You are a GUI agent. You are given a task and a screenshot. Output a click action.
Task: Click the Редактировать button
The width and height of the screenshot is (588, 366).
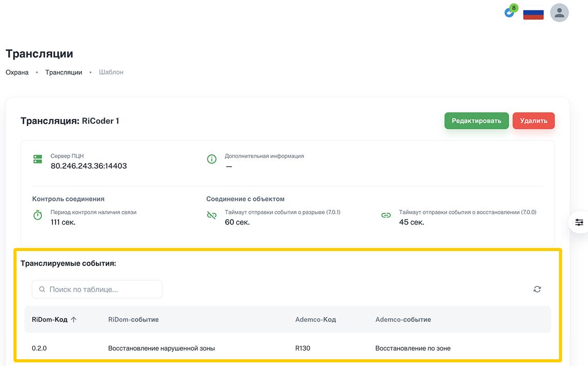(476, 121)
